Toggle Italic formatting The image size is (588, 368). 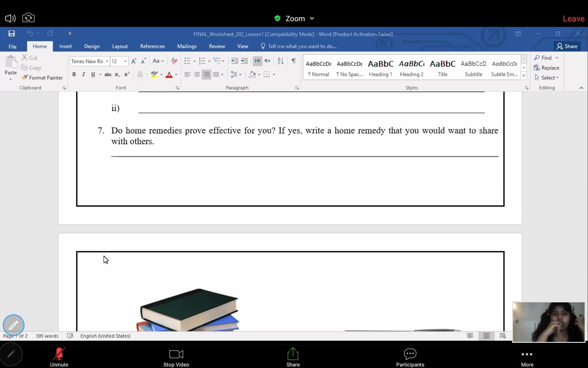coord(83,74)
